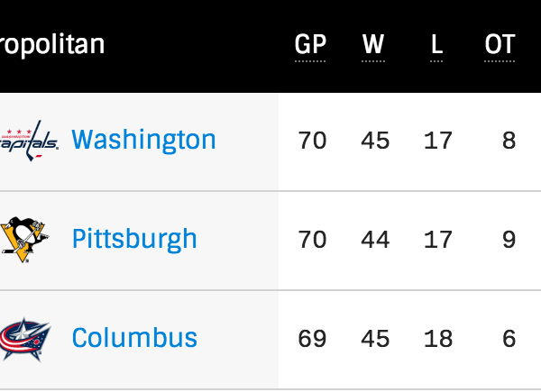This screenshot has width=541, height=392.
Task: Click the Pittsburgh Penguins logo
Action: click(23, 240)
